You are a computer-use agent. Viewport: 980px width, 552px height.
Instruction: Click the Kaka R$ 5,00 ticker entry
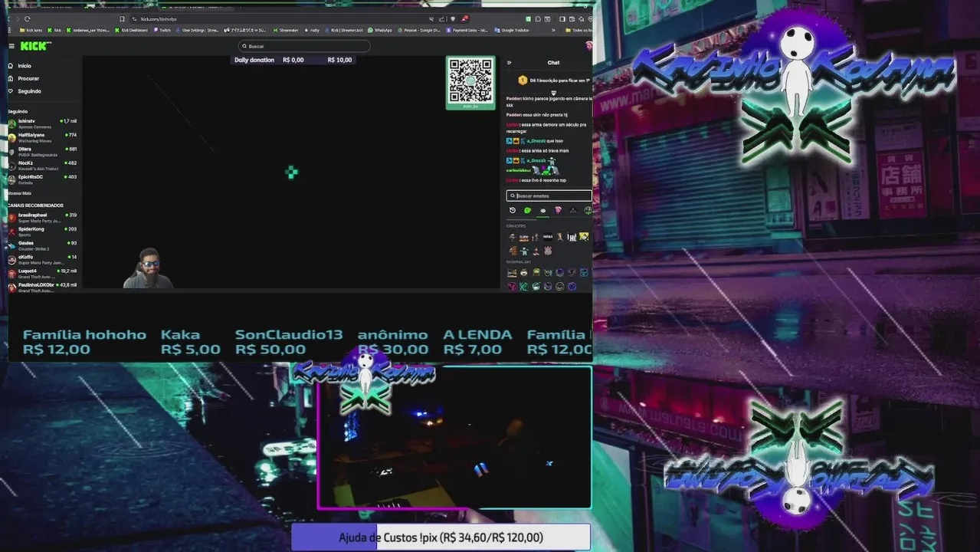pos(190,342)
